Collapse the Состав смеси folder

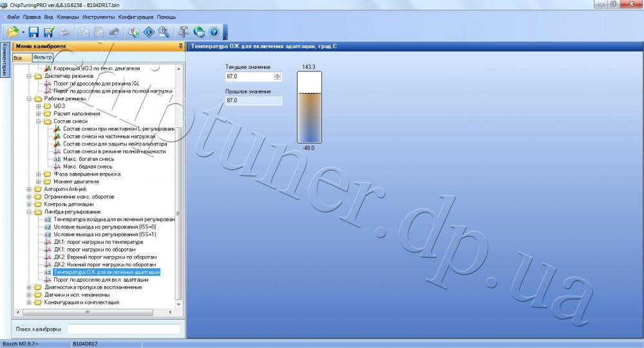click(38, 121)
